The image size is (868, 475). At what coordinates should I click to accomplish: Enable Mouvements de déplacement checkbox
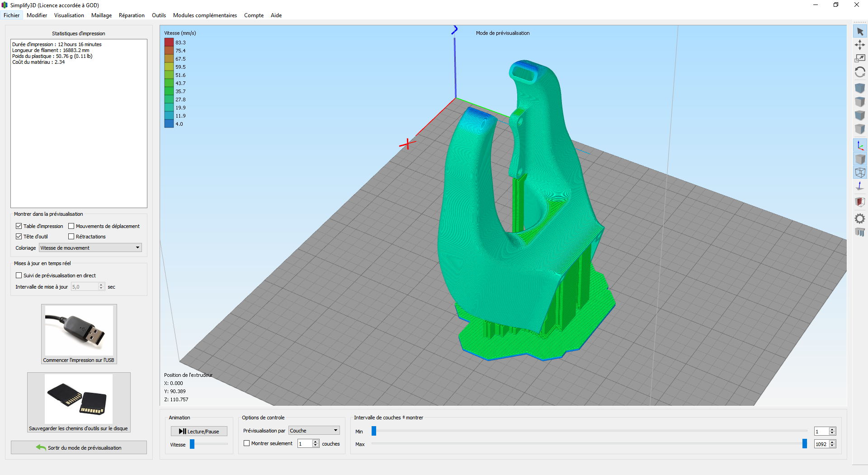coord(71,226)
